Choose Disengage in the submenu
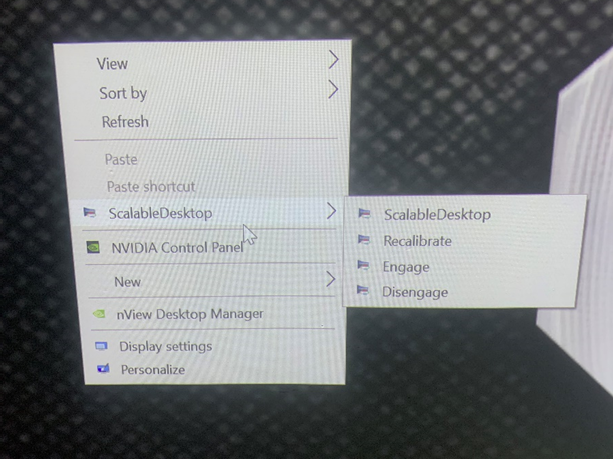Image resolution: width=613 pixels, height=459 pixels. pyautogui.click(x=415, y=292)
